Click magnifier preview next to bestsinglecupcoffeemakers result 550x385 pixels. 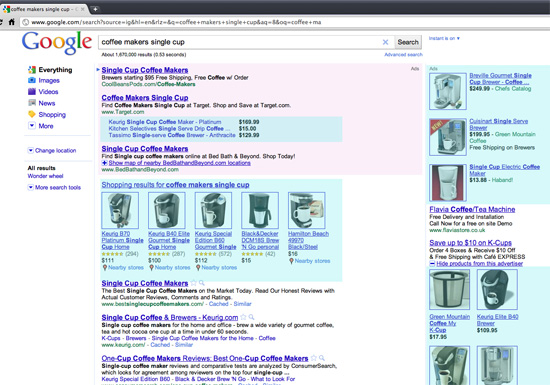pyautogui.click(x=202, y=283)
